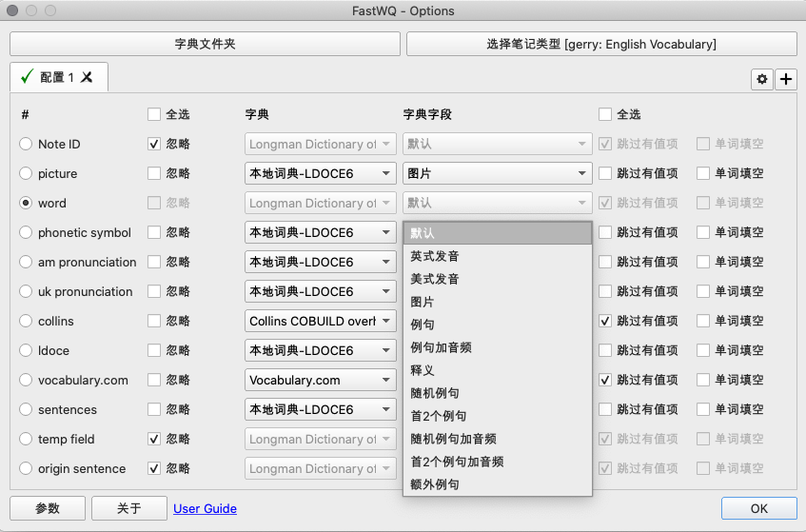Screen dimensions: 806x532
Task: Select the word radio button
Action: click(x=26, y=203)
